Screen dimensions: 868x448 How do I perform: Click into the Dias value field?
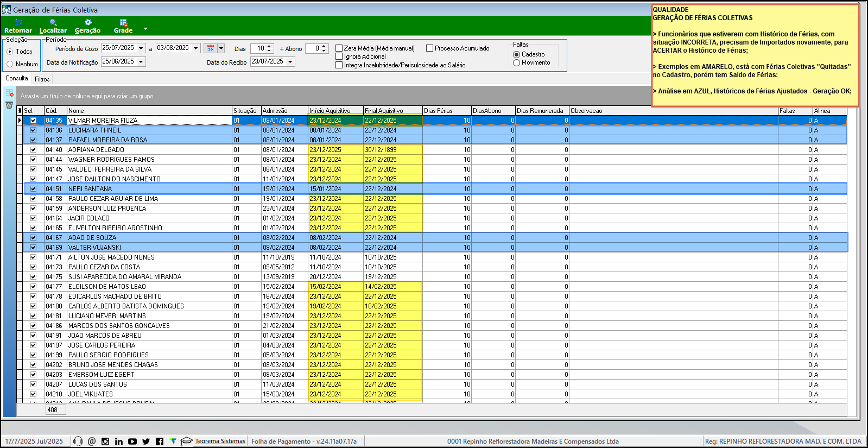258,48
